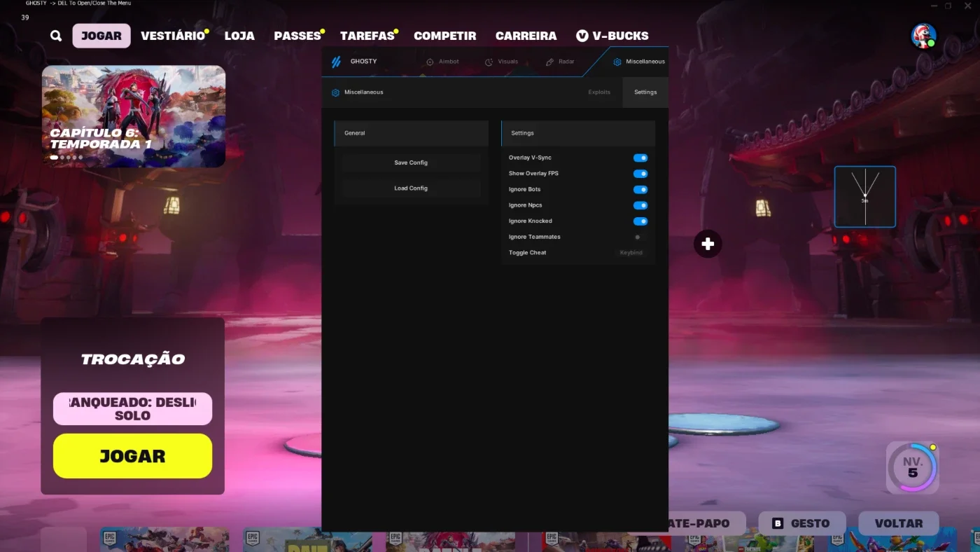980x552 pixels.
Task: Switch to the Aimbot tab
Action: (442, 62)
